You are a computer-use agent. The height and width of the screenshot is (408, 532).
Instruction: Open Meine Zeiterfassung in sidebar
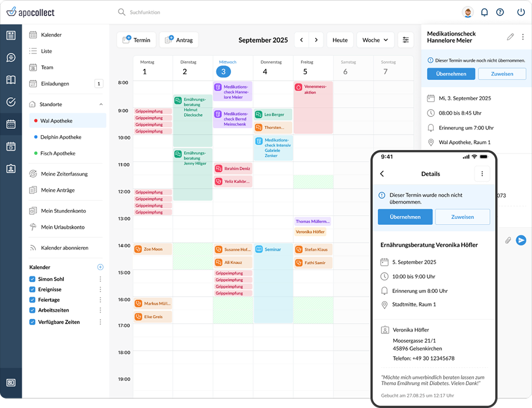pyautogui.click(x=64, y=174)
